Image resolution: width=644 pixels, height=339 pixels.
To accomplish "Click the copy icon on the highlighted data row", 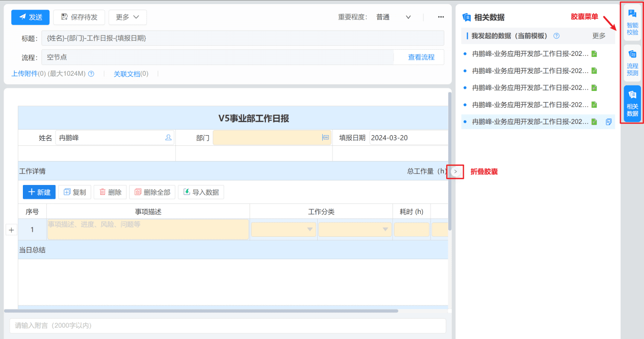I will click(608, 121).
